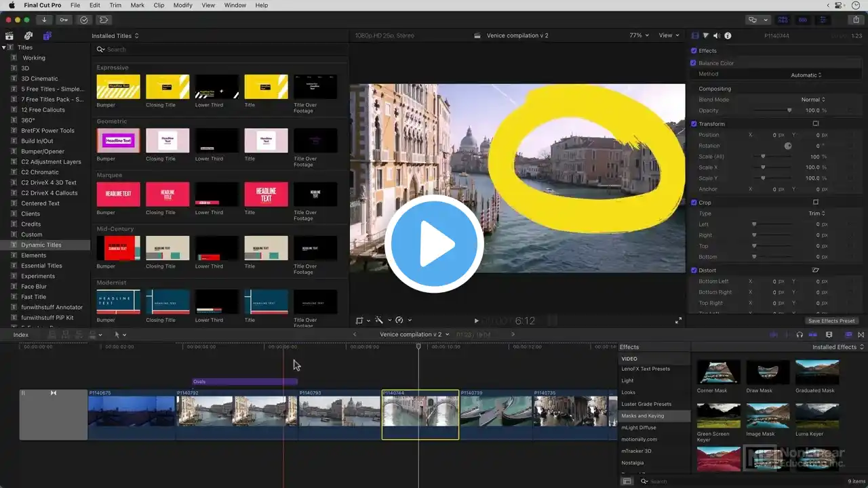Toggle the viewer fullscreen arrows icon
The width and height of the screenshot is (868, 488).
tap(678, 321)
